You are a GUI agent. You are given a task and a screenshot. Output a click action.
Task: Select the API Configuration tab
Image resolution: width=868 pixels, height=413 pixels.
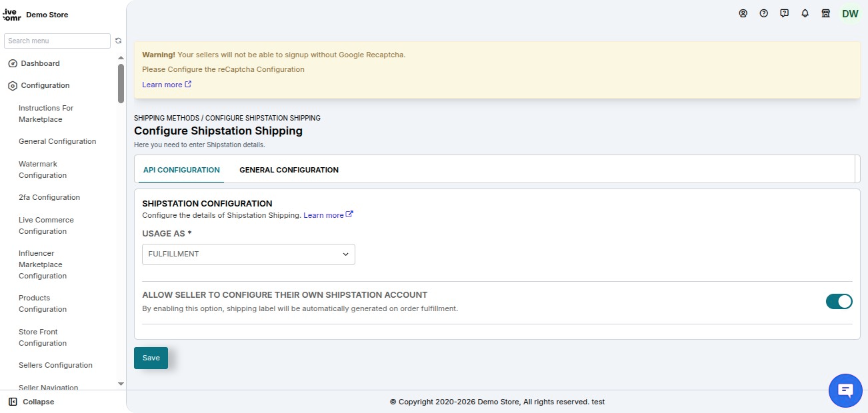pyautogui.click(x=181, y=170)
